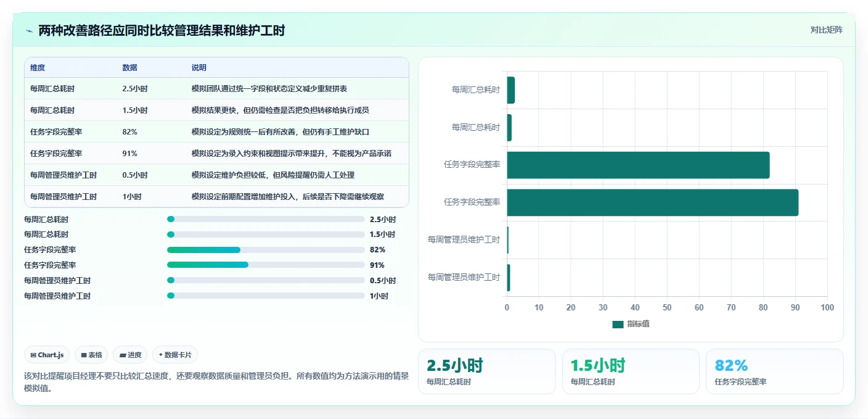Click the 0.5小时 progress bar
This screenshot has width=868, height=419.
pyautogui.click(x=266, y=280)
